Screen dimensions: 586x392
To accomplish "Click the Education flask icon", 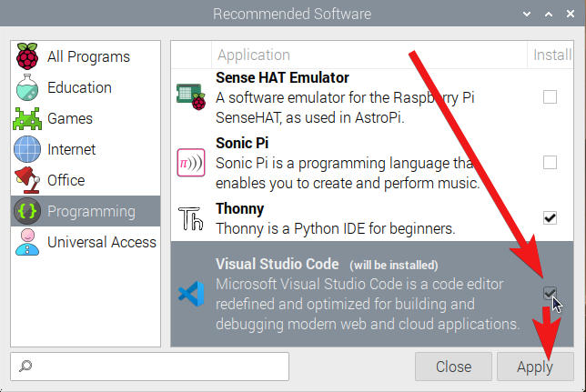I will [27, 87].
